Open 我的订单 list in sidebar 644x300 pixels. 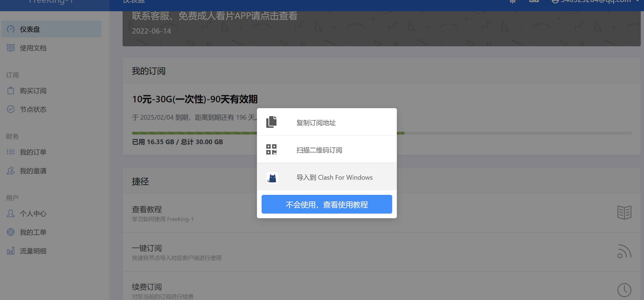tap(33, 152)
